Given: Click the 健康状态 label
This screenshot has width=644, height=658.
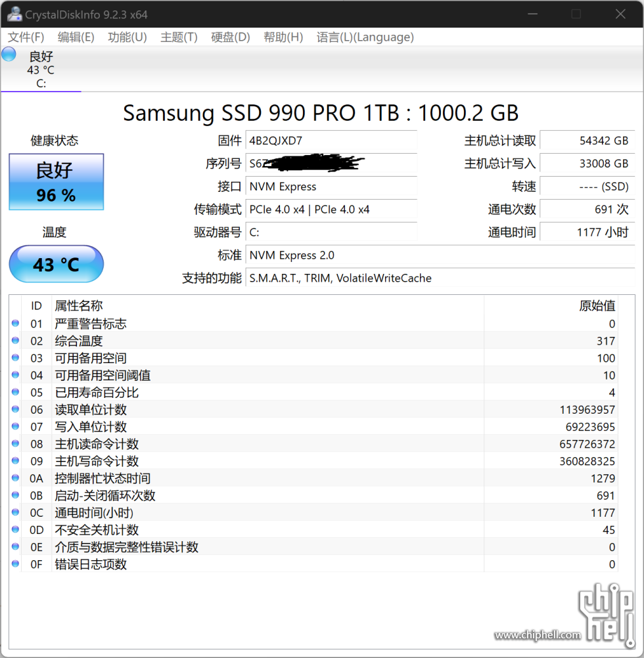Looking at the screenshot, I should click(x=54, y=141).
